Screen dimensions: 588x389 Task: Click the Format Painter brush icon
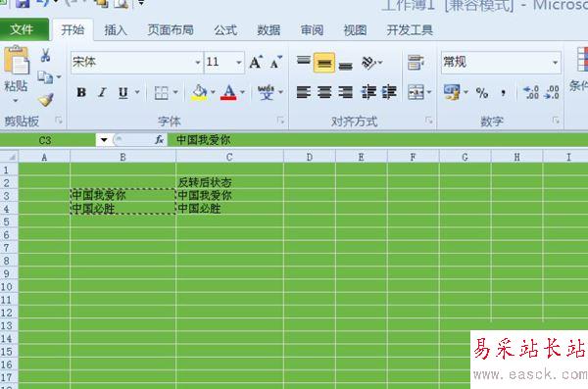(x=46, y=100)
